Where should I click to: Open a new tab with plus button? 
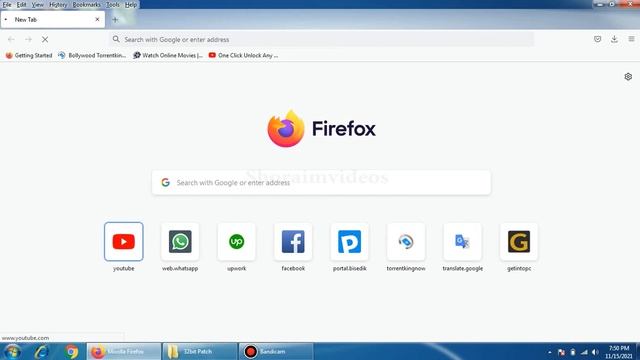[115, 20]
